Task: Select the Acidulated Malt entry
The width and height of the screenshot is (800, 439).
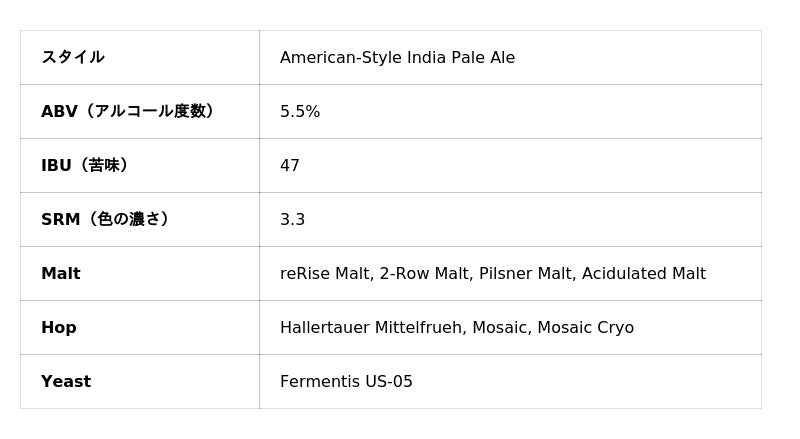Action: pos(644,274)
